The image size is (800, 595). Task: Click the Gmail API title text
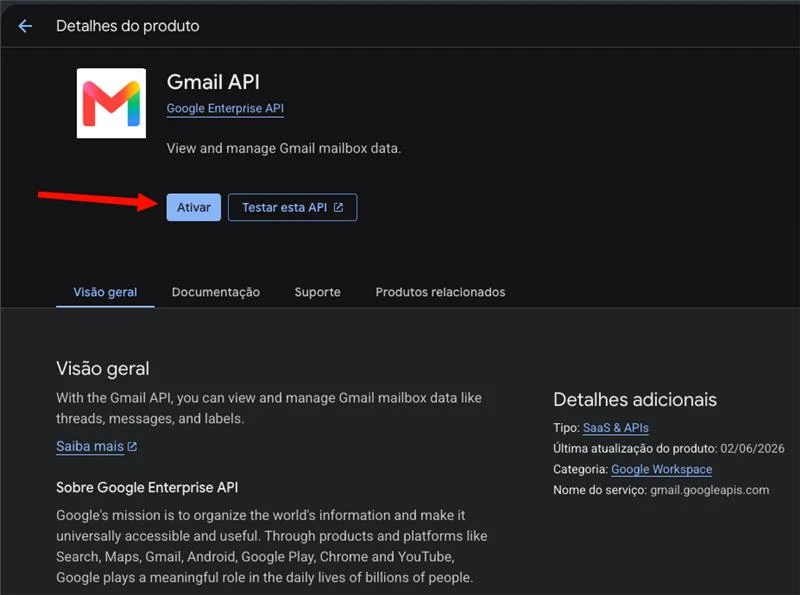point(213,82)
